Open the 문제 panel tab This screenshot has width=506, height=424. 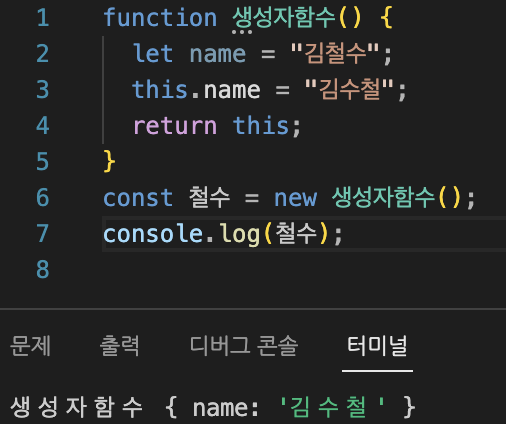coord(30,346)
